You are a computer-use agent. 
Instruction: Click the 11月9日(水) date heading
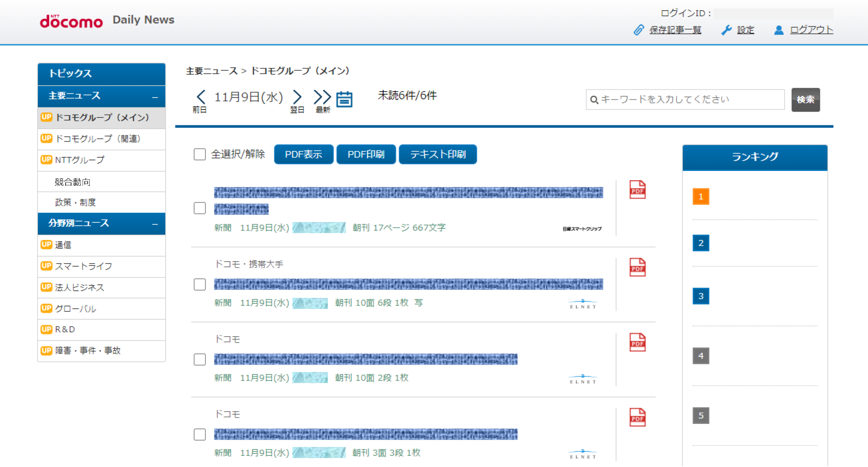coord(249,97)
